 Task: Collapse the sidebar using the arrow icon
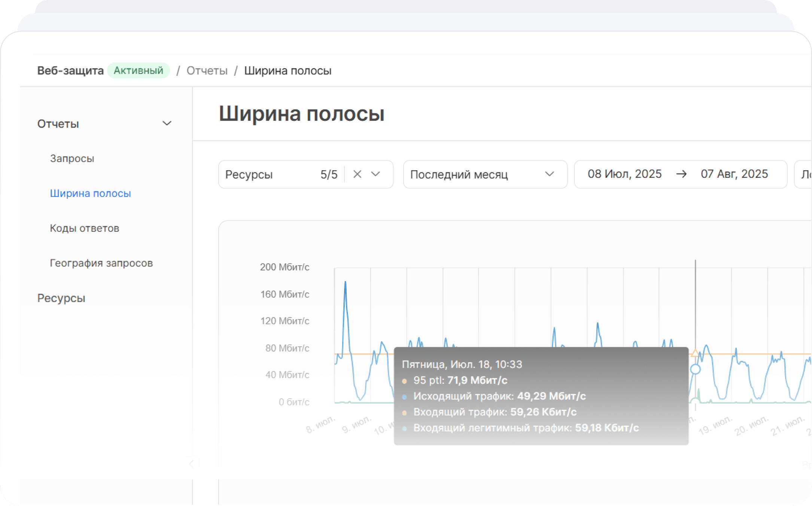point(192,463)
